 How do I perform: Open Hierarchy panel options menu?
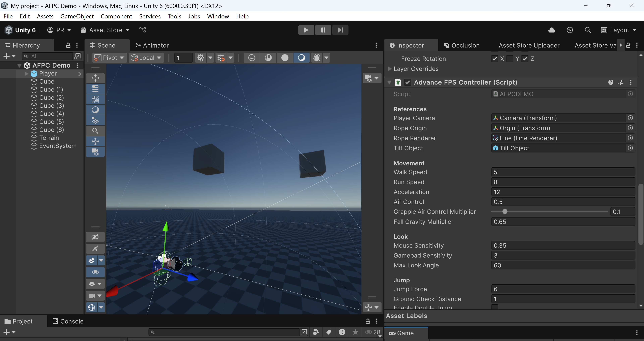point(77,45)
